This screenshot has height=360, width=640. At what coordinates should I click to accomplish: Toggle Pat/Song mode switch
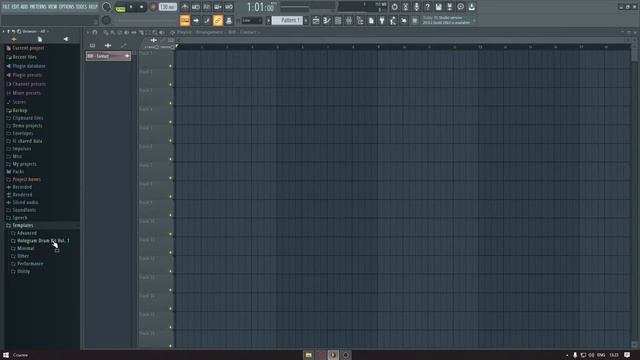coord(120,7)
